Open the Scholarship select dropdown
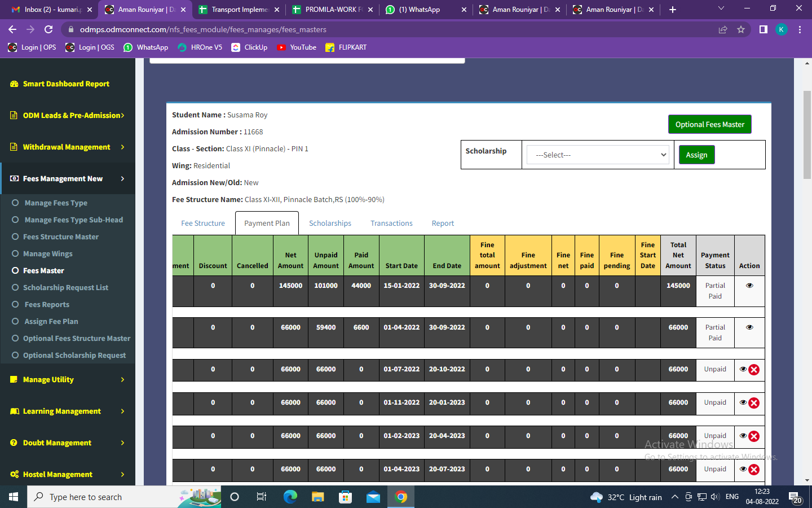The height and width of the screenshot is (508, 812). coord(598,155)
